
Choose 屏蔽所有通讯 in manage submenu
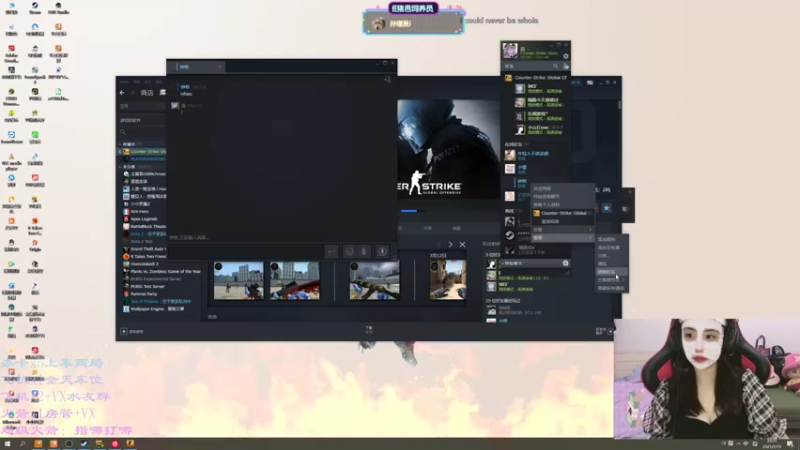(611, 288)
